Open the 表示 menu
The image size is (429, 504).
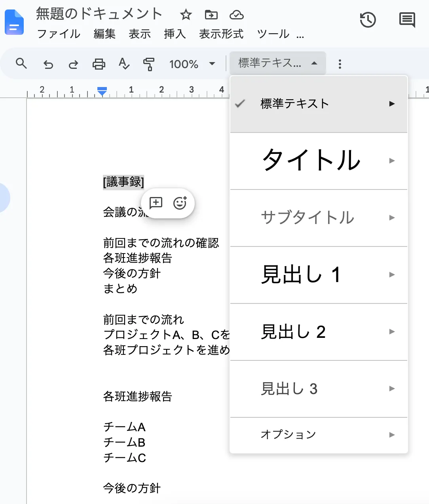140,34
